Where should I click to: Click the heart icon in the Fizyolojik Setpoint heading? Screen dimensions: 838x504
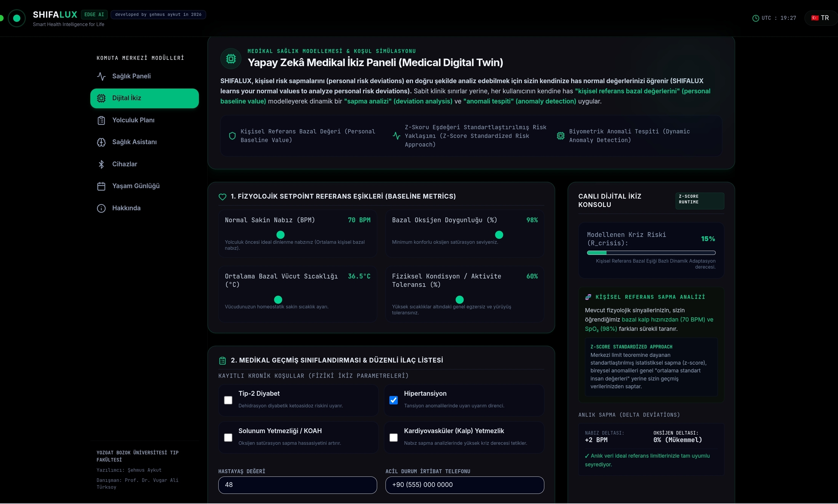(223, 197)
